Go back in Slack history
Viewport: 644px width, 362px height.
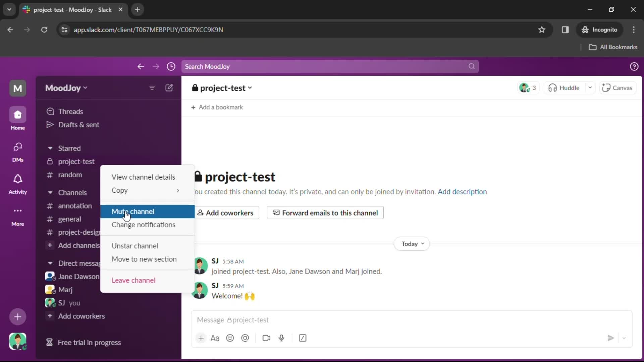141,66
